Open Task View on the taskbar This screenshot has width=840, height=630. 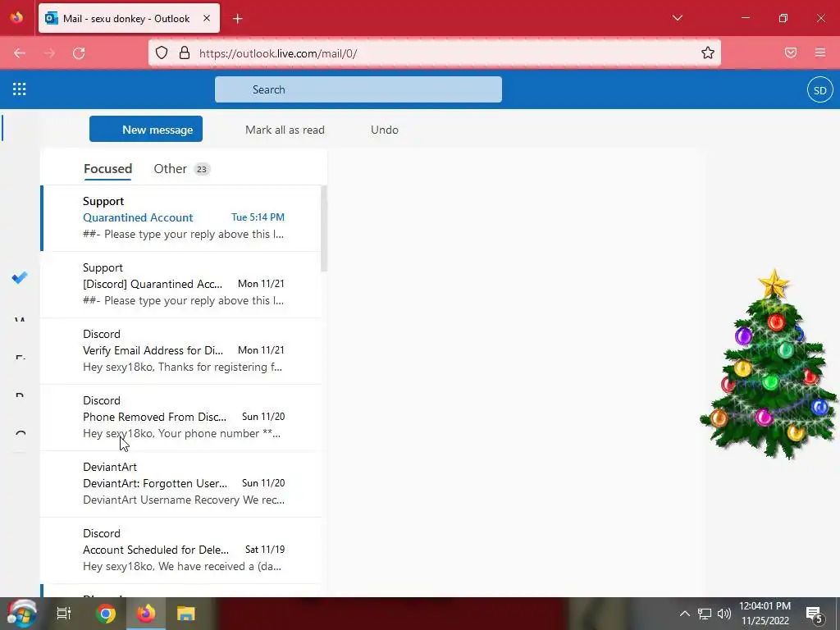[64, 614]
